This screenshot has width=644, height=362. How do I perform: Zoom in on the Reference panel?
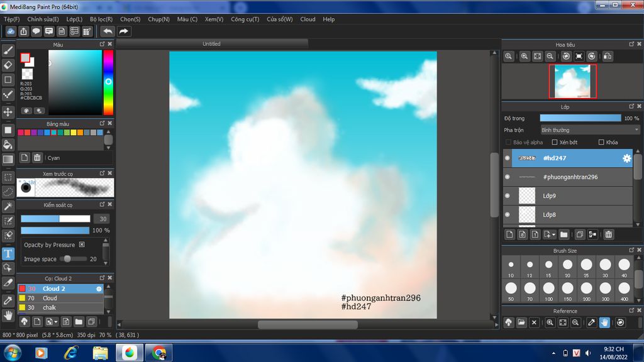[550, 322]
